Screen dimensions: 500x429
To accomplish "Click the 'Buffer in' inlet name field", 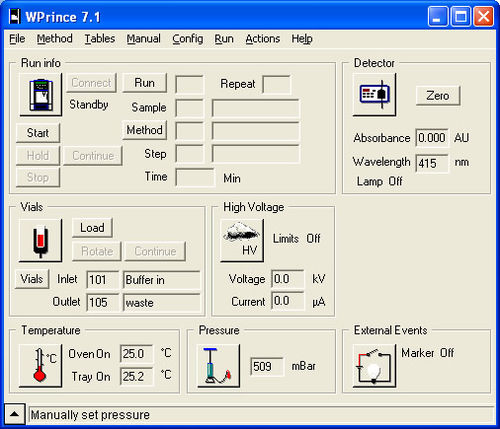I will click(x=162, y=279).
